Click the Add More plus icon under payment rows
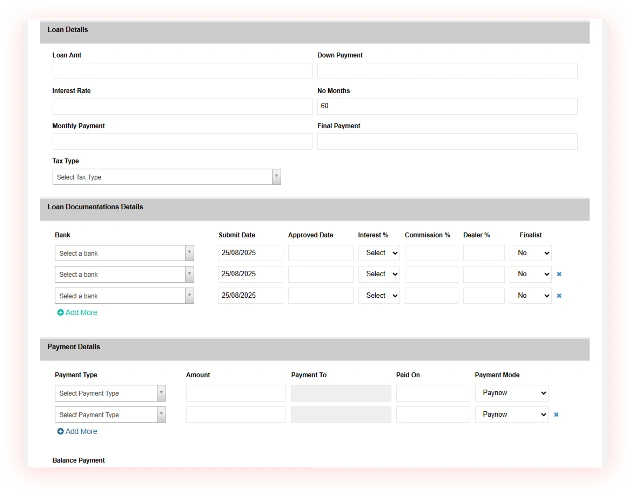This screenshot has height=494, width=632. (60, 432)
